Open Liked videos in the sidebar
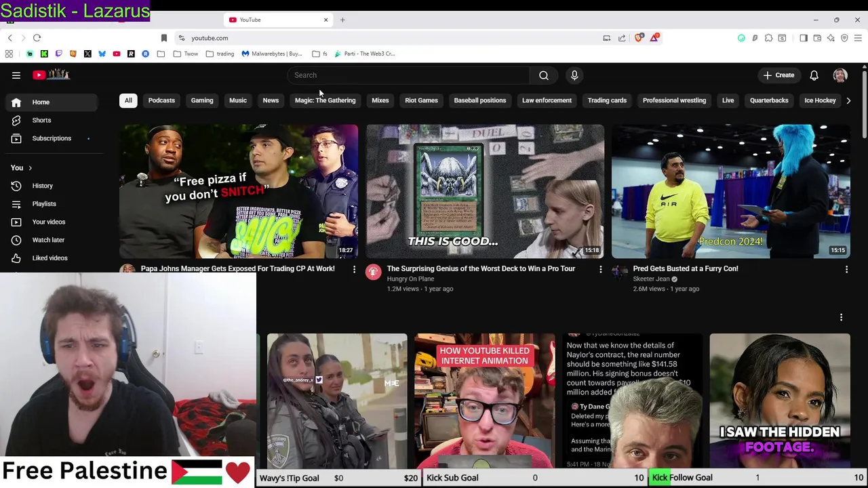Screen dimensions: 868x488 (52, 258)
